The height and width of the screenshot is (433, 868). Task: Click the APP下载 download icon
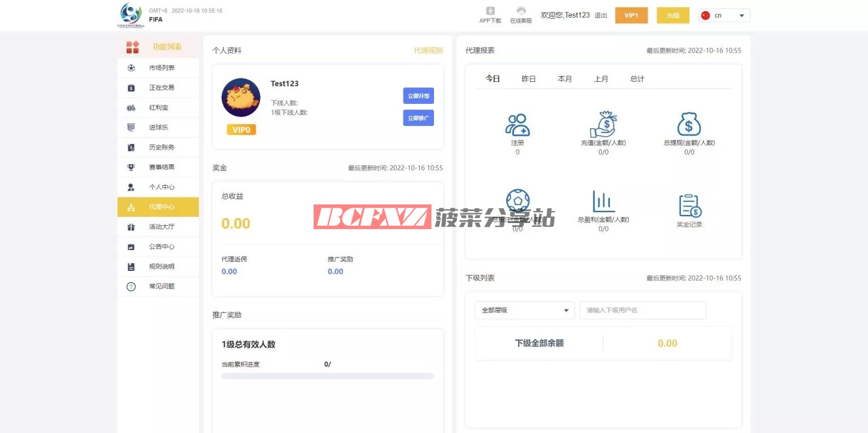490,11
